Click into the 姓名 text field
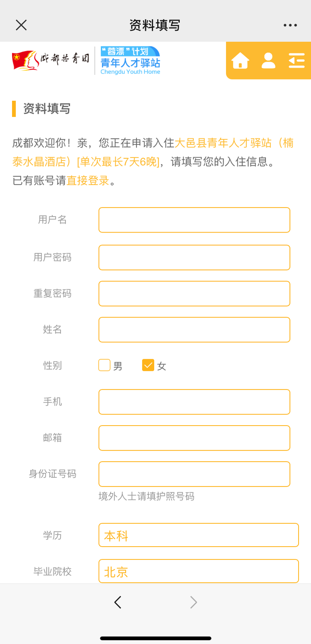Image resolution: width=311 pixels, height=644 pixels. [194, 329]
